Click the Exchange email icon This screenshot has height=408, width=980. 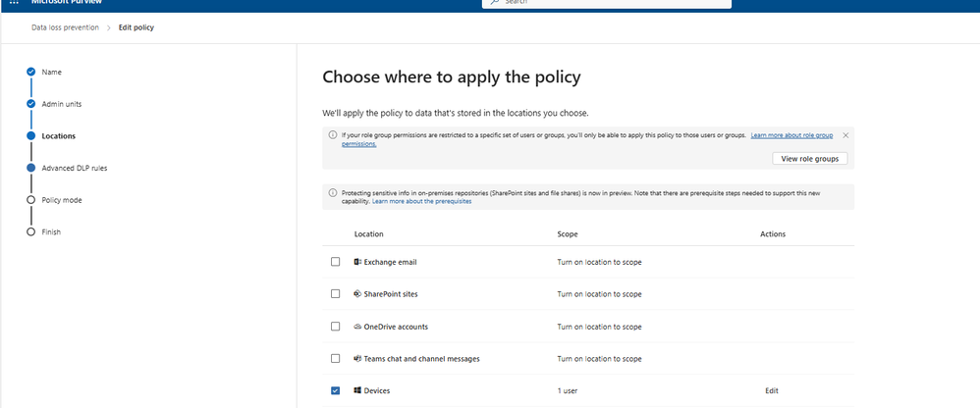click(x=357, y=262)
